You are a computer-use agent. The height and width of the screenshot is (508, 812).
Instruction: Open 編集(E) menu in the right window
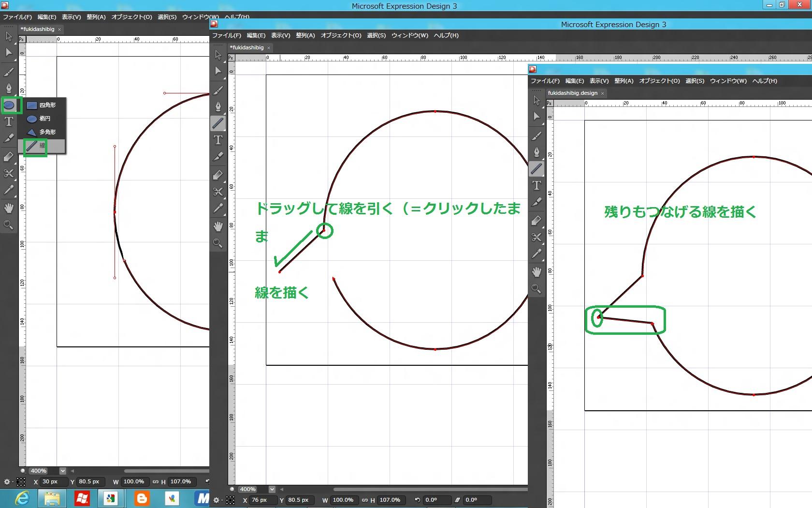(574, 81)
